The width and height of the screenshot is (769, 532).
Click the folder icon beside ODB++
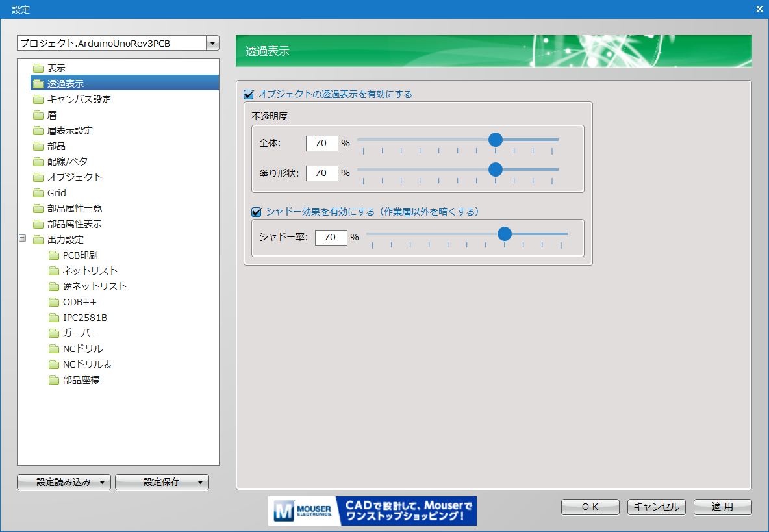[x=53, y=302]
